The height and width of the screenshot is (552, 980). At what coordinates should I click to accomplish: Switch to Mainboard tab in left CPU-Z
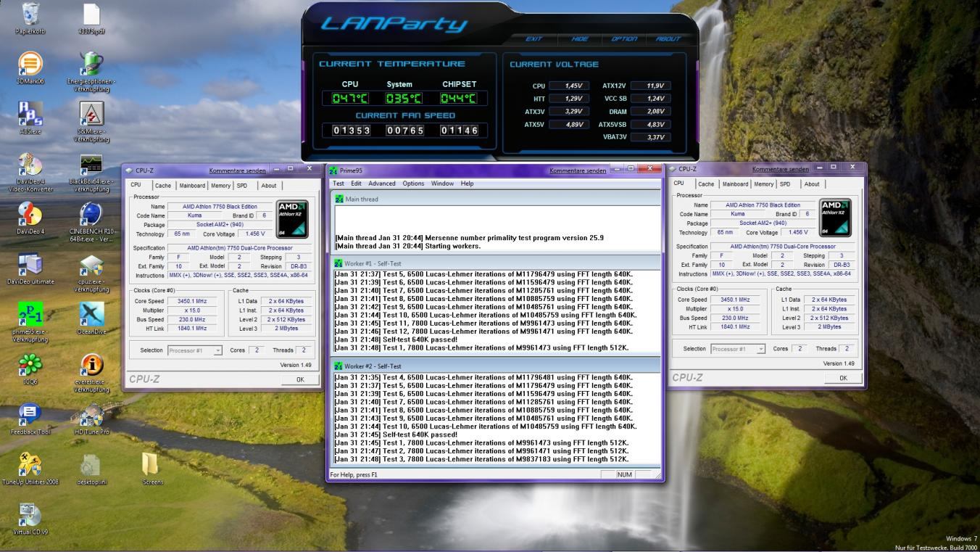[x=192, y=186]
